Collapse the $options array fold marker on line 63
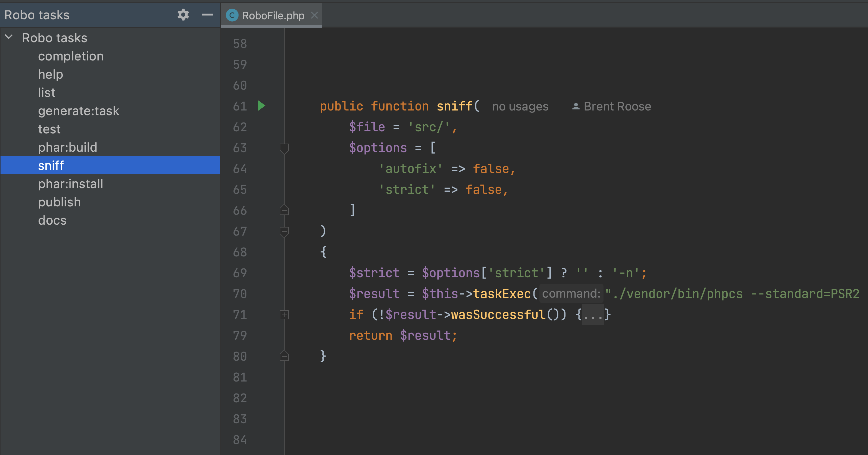The width and height of the screenshot is (868, 455). click(284, 148)
